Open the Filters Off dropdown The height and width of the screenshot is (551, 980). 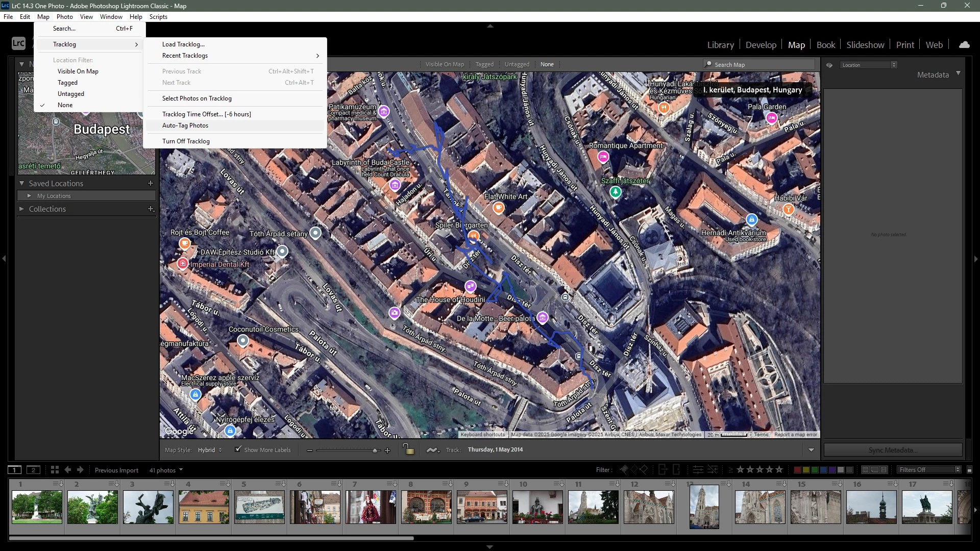pos(929,470)
